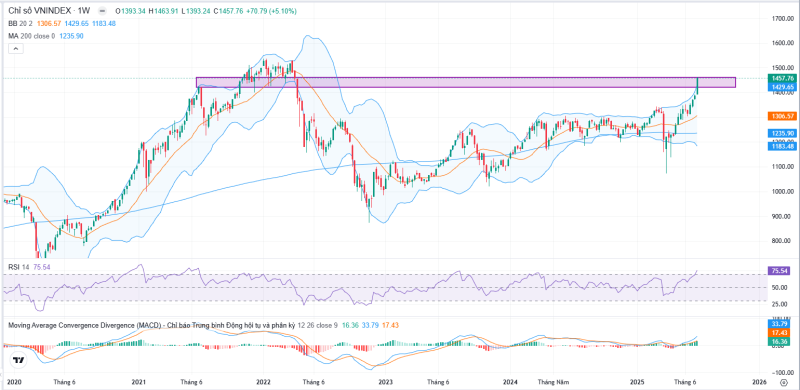Click the 1700.00 price axis label

coord(783,19)
